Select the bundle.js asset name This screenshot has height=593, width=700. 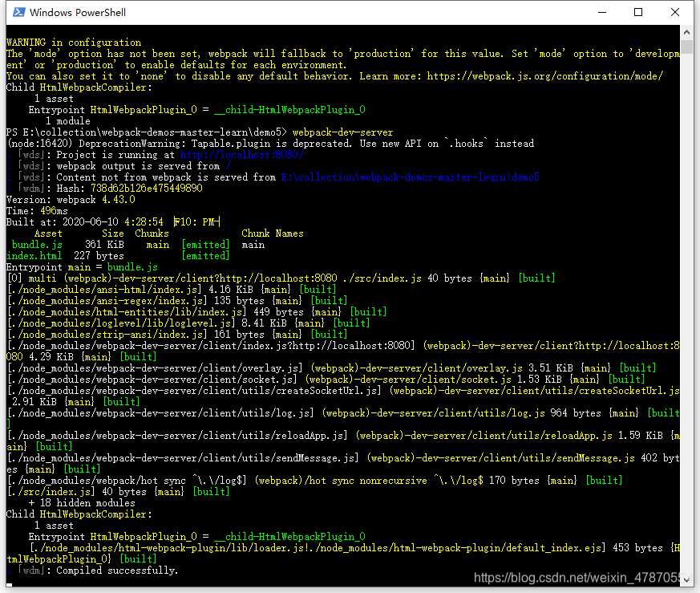35,244
